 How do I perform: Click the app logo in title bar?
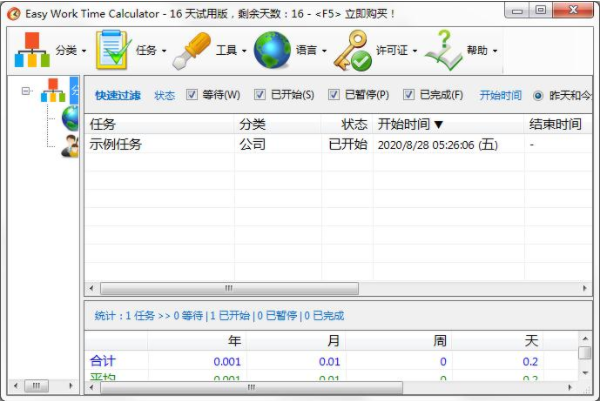coord(14,14)
